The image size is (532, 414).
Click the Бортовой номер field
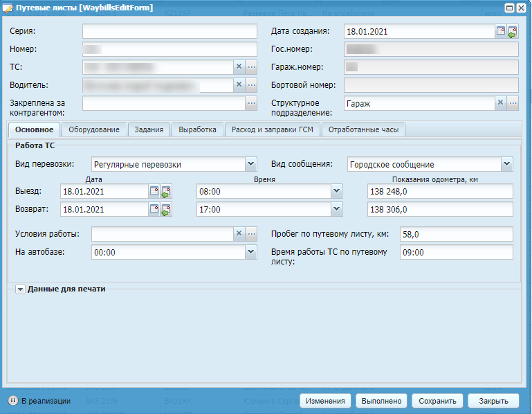[x=431, y=85]
